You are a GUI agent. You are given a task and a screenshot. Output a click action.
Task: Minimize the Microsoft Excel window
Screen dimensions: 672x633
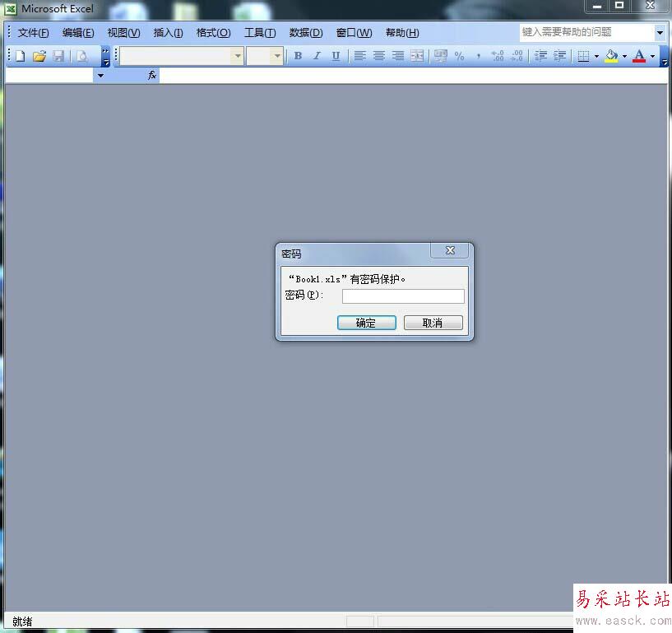pyautogui.click(x=597, y=6)
